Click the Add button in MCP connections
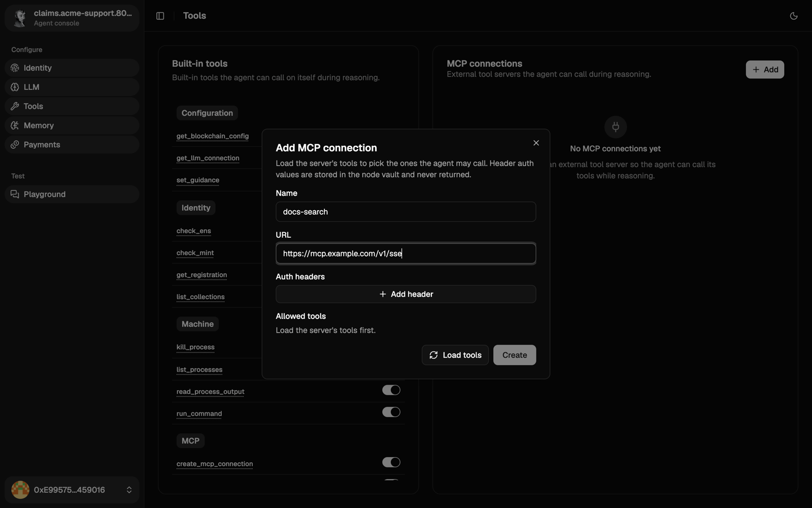Image resolution: width=812 pixels, height=508 pixels. pos(765,70)
